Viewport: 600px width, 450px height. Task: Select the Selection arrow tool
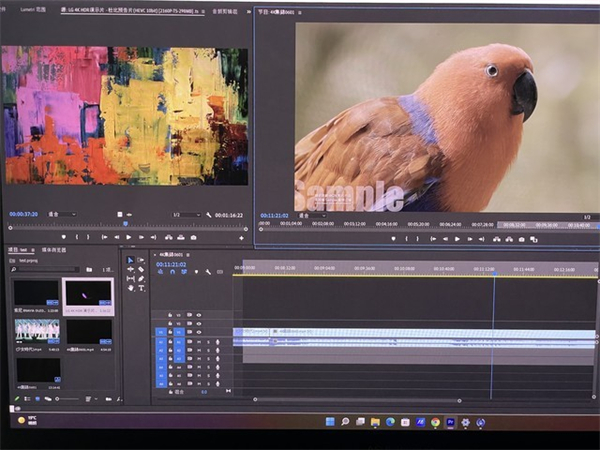point(129,260)
